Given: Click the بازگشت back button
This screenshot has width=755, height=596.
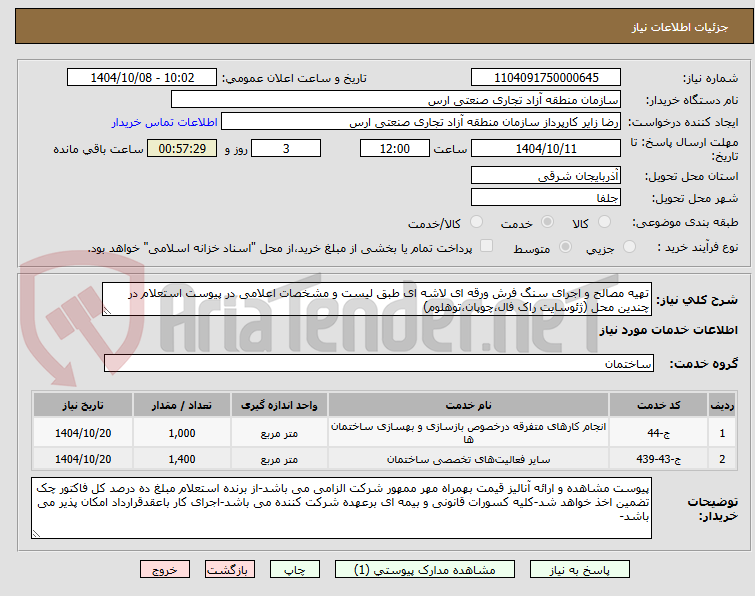Looking at the screenshot, I should (x=229, y=570).
